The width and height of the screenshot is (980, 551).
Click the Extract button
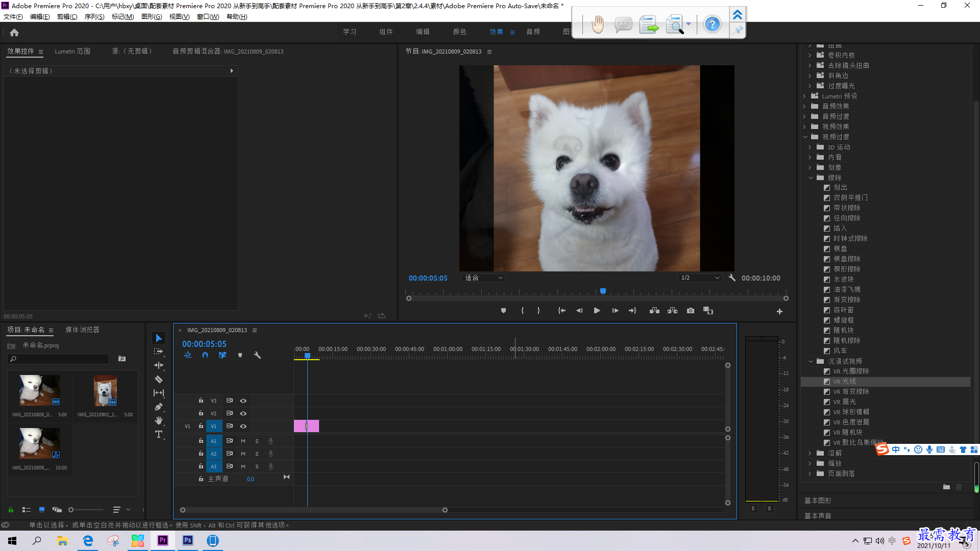click(672, 311)
